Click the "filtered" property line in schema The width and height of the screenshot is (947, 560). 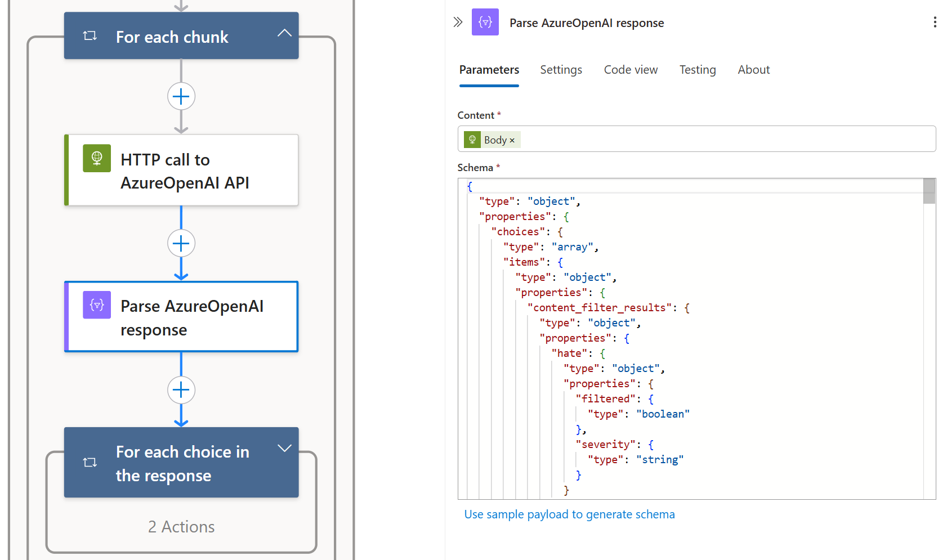(615, 399)
